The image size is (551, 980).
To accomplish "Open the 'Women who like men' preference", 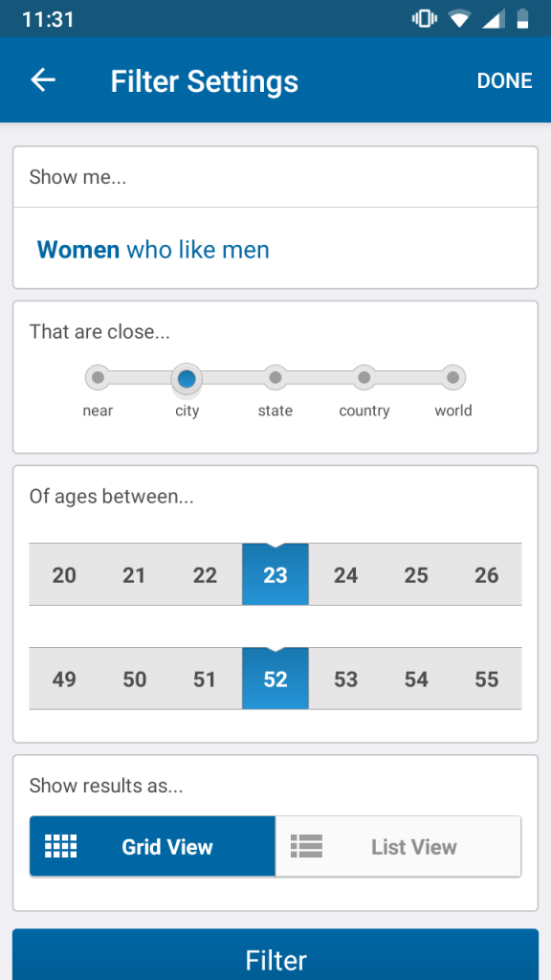I will (152, 249).
